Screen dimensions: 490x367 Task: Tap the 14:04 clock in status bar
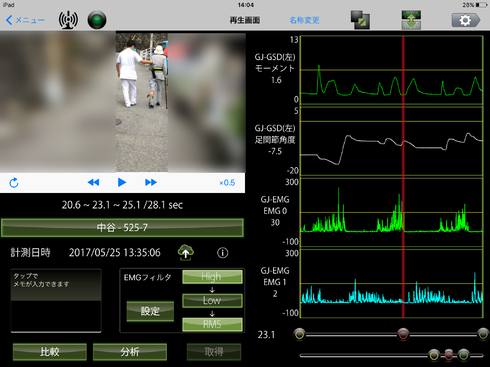246,5
